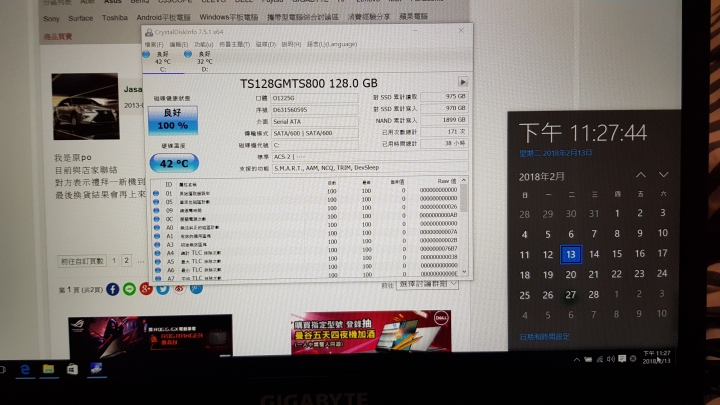The image size is (720, 405).
Task: Click SMART list scroll-down arrow
Action: click(464, 272)
